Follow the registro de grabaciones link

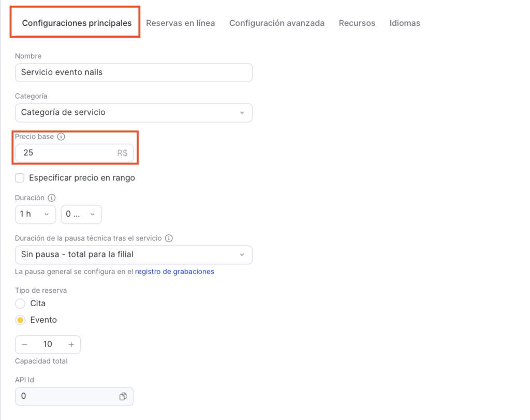tap(174, 272)
